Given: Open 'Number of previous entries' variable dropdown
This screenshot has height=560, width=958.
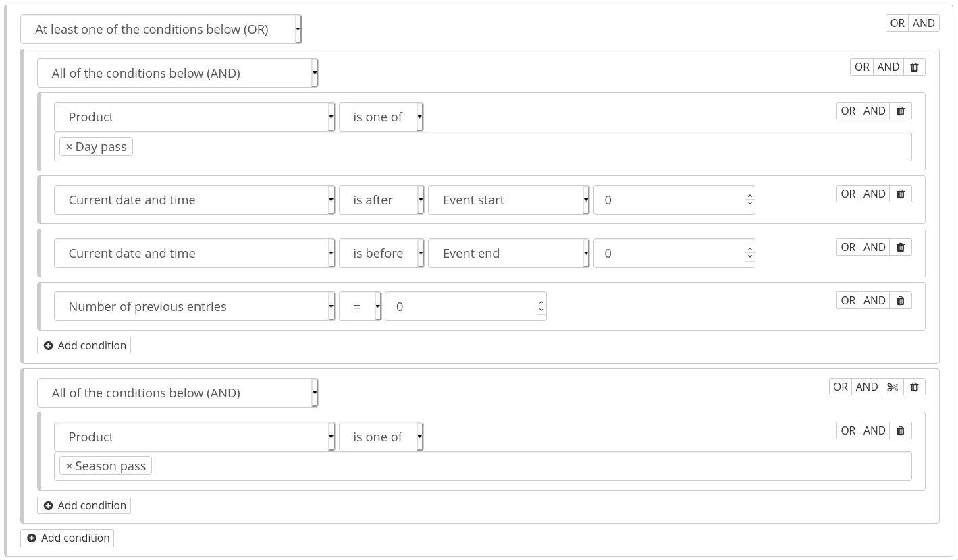Looking at the screenshot, I should point(194,307).
